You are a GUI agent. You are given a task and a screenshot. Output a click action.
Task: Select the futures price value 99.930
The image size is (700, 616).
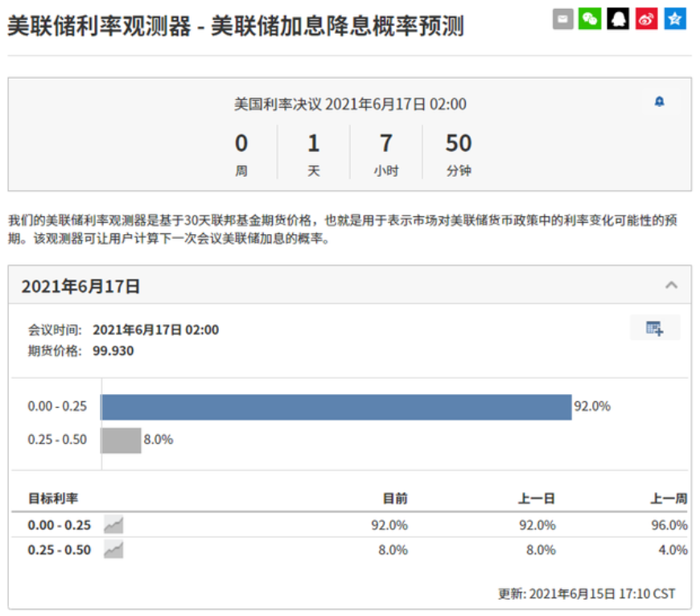[113, 351]
